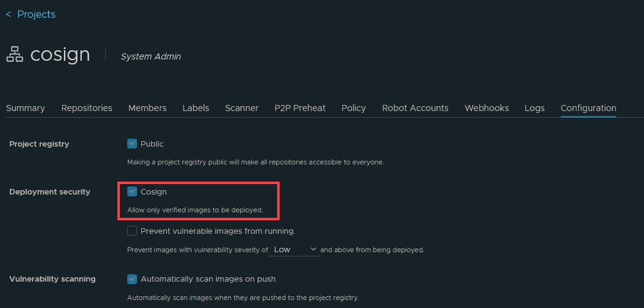Click the cosign project title
644x308 pixels.
[60, 55]
